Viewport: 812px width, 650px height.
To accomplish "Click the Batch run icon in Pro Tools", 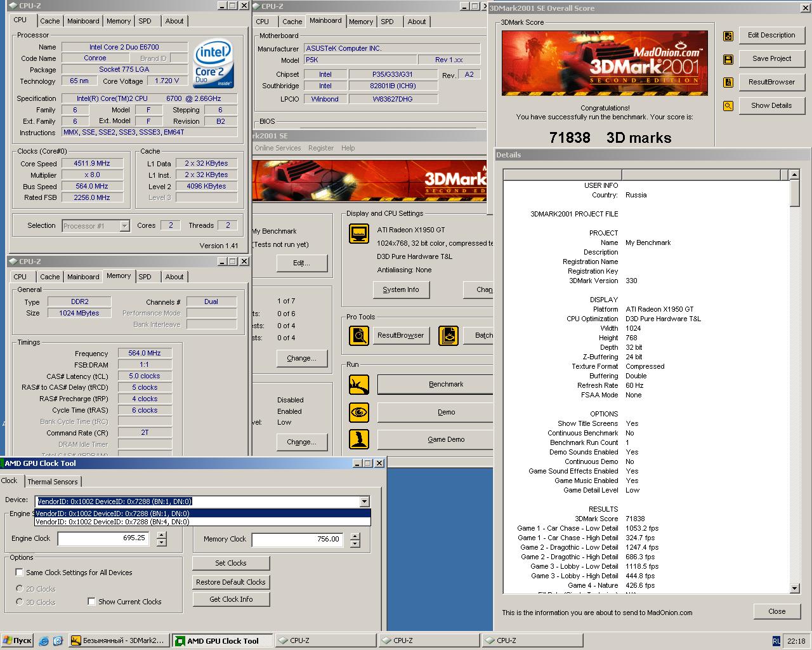I will click(x=449, y=335).
